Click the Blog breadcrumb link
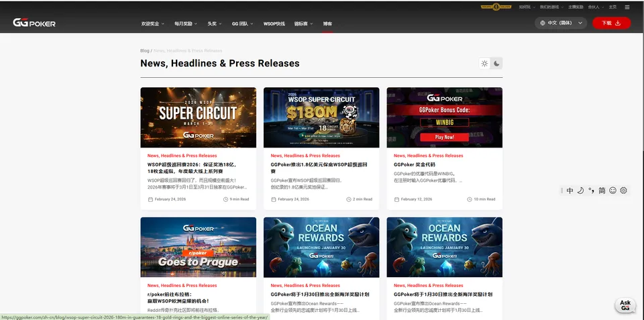 (145, 50)
